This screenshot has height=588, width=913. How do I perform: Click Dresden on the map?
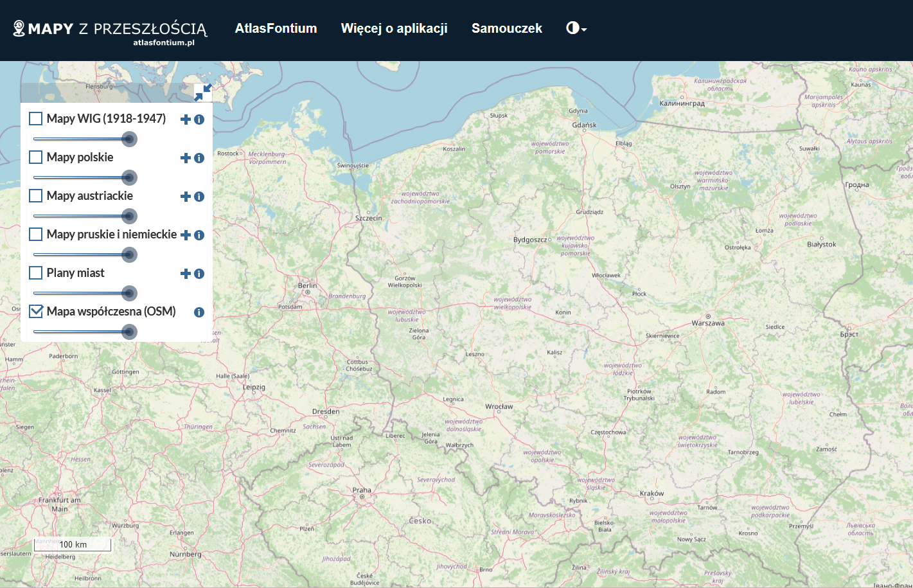[326, 411]
